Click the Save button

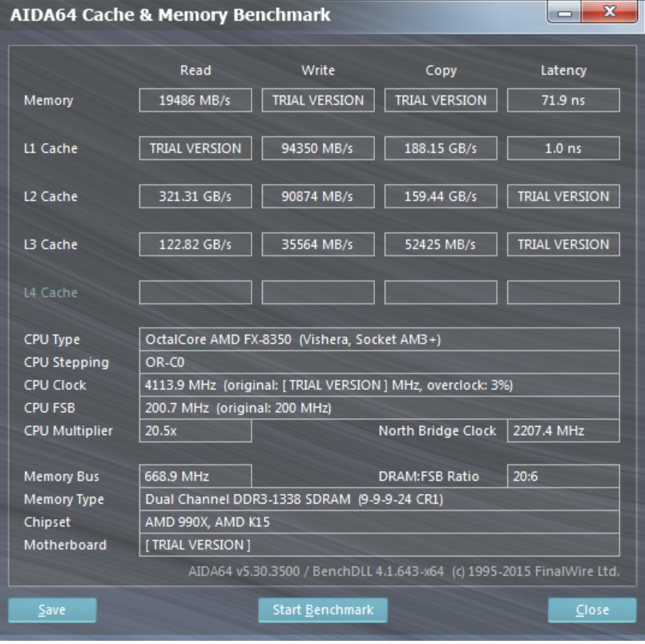click(52, 610)
